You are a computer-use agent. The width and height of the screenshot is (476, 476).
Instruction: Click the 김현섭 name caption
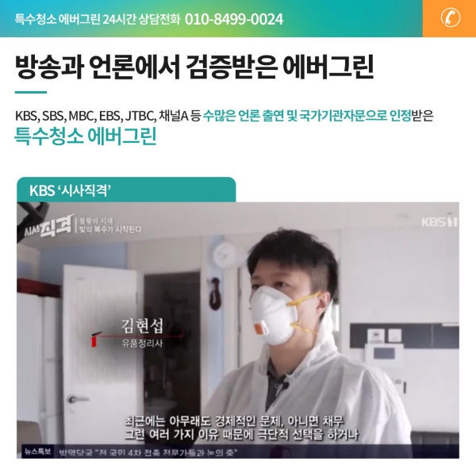(x=142, y=325)
